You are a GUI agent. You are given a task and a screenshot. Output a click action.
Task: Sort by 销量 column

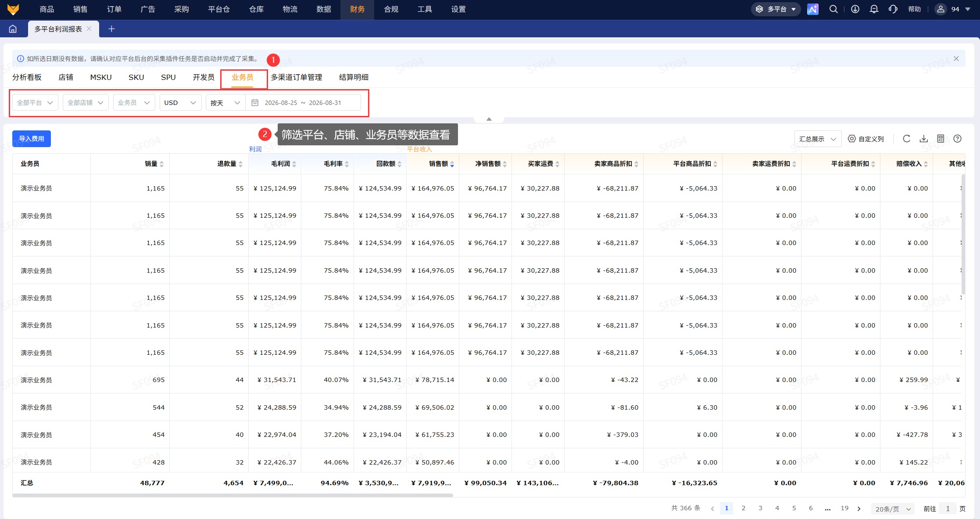pyautogui.click(x=162, y=164)
